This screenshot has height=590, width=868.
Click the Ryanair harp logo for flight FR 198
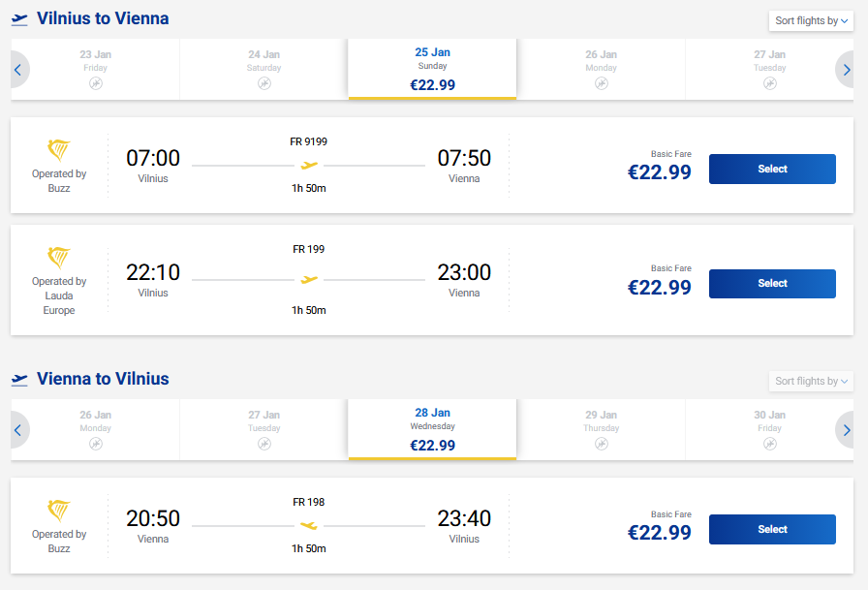59,511
